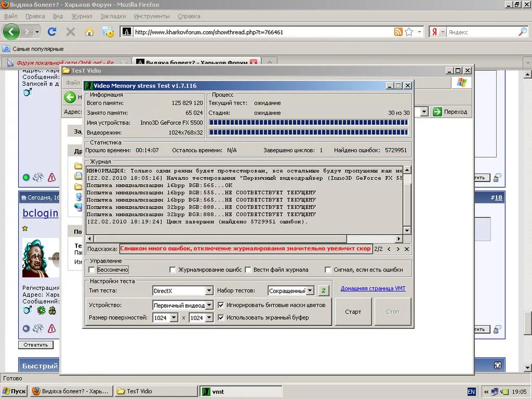Open address bar dropdown in TesT Vidio window
532x399 pixels.
tap(424, 112)
